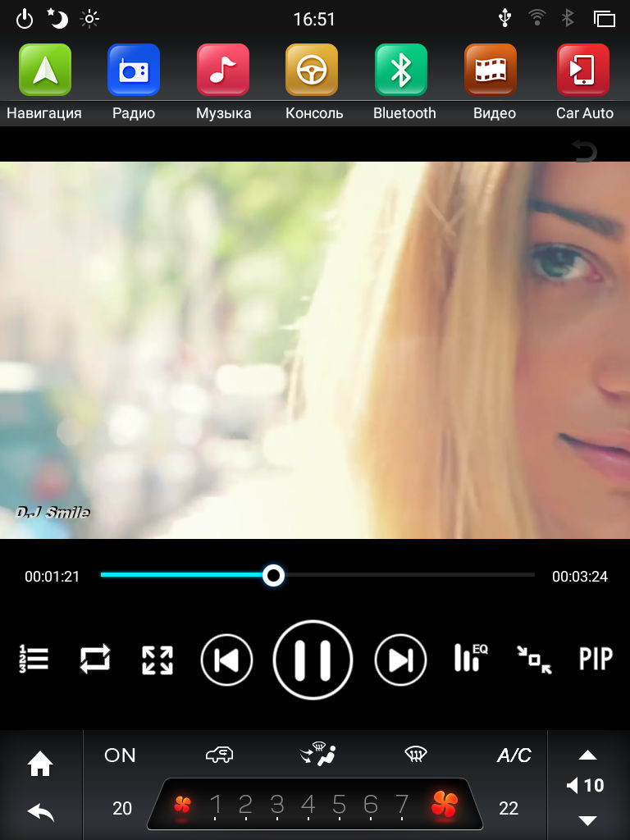Shrink video with the minimize-window icon
This screenshot has height=840, width=630.
(534, 660)
